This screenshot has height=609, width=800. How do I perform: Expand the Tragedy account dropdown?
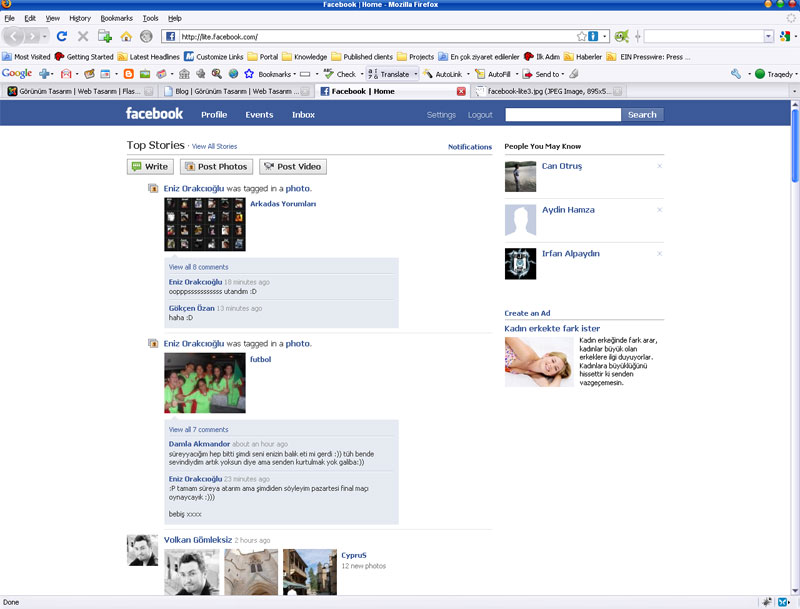click(x=796, y=74)
